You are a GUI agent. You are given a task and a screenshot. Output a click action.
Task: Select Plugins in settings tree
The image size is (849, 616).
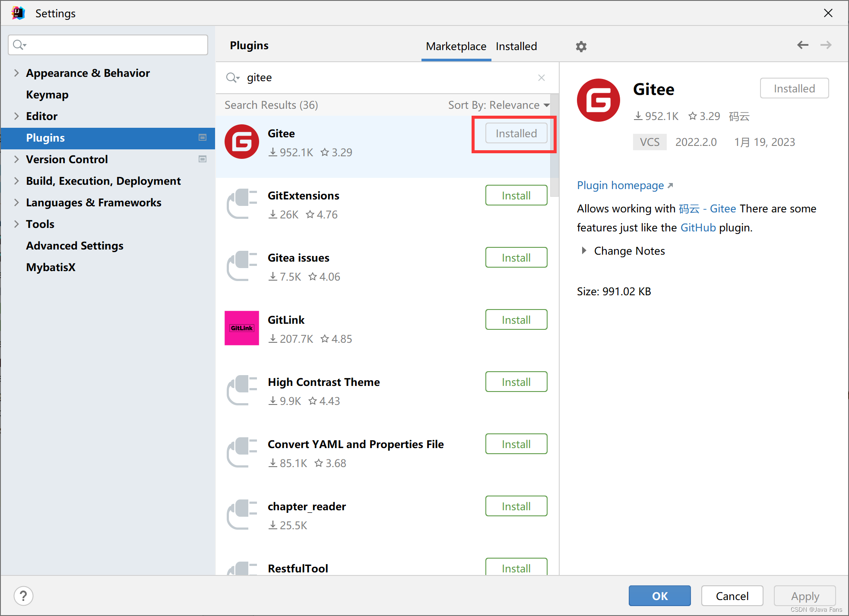pyautogui.click(x=108, y=138)
